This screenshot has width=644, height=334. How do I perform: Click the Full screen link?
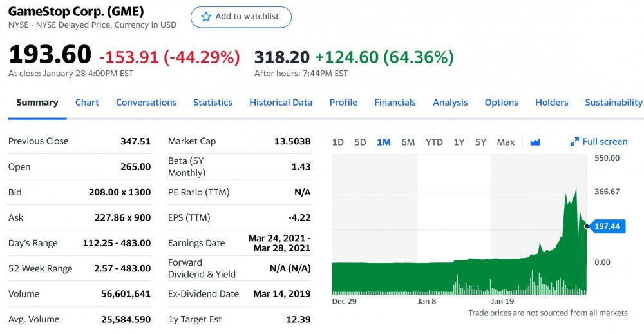click(x=605, y=142)
